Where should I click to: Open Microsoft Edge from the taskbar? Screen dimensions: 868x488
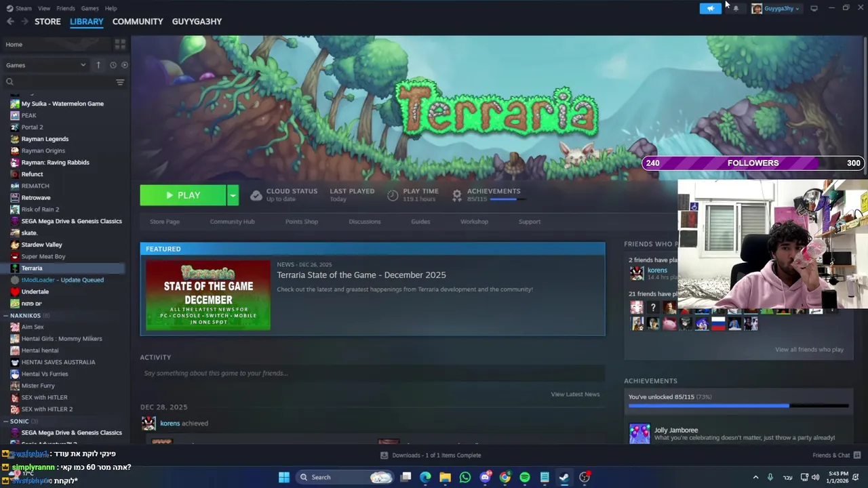[x=425, y=477]
